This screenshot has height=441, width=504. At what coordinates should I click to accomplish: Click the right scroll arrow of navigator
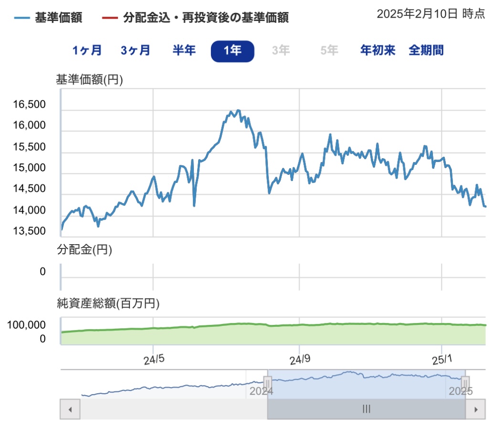point(475,409)
